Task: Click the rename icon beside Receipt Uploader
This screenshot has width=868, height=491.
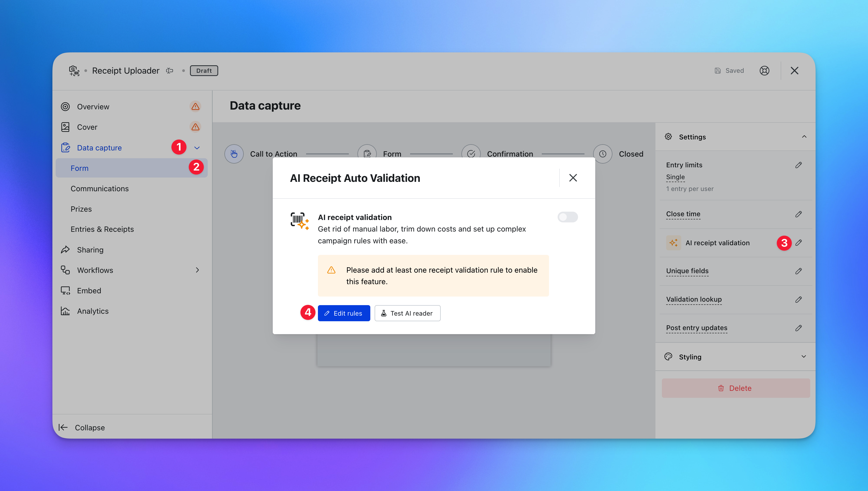Action: click(170, 70)
